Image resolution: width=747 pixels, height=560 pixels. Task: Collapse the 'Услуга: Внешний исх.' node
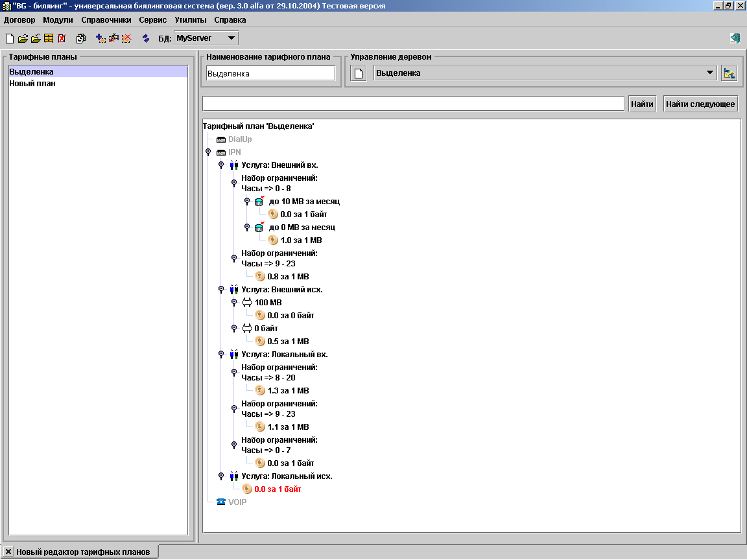coord(221,290)
